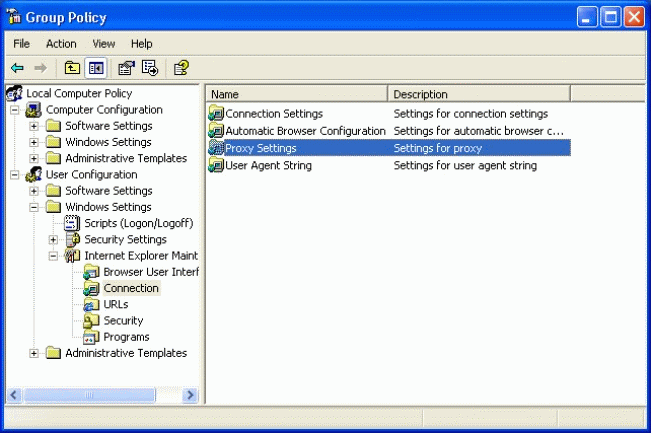Select the URLs tree label
The height and width of the screenshot is (433, 651).
click(x=116, y=304)
